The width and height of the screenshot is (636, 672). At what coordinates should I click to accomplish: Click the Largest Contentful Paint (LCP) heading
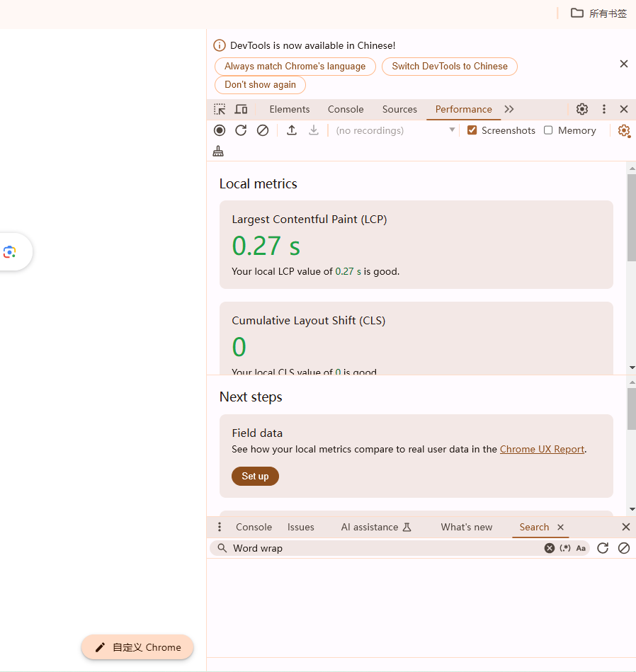(310, 220)
